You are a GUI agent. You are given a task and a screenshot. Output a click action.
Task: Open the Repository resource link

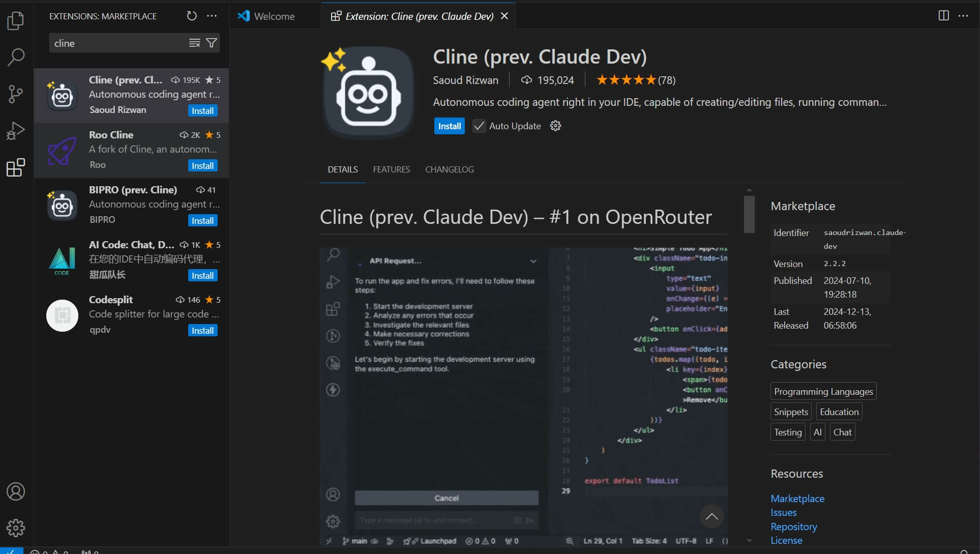click(793, 527)
